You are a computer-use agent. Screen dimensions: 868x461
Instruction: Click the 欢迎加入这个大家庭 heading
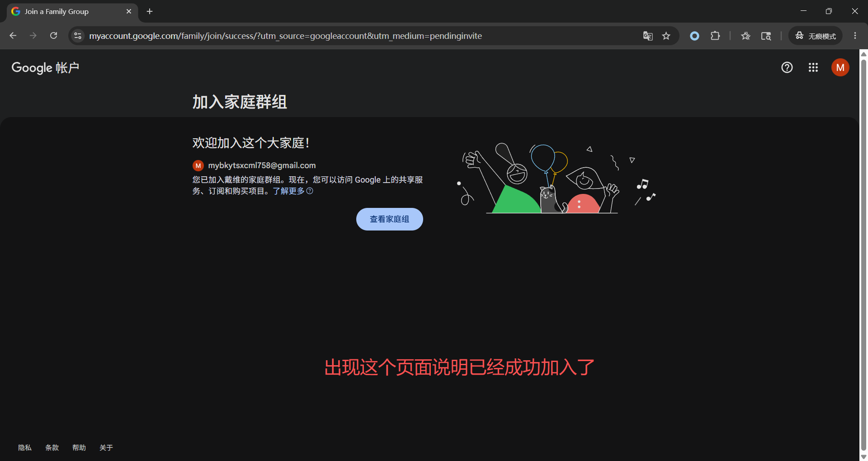point(250,143)
